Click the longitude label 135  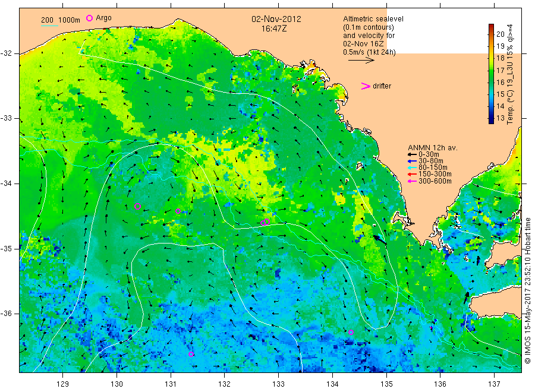coord(386,384)
